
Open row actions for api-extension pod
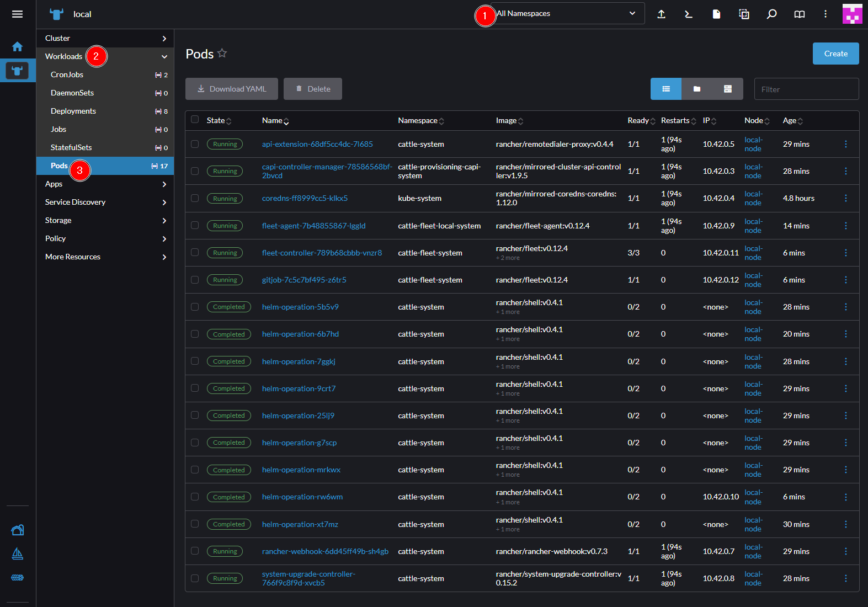tap(845, 144)
